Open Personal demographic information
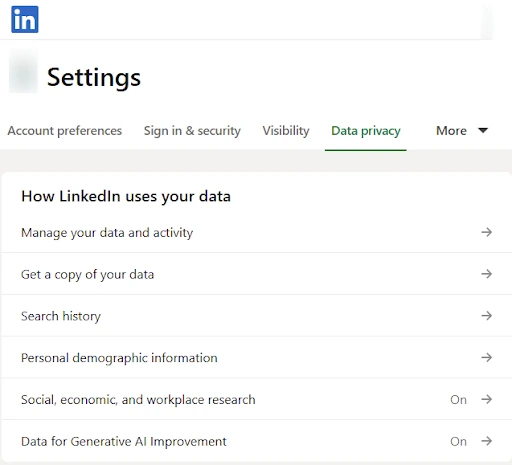Viewport: 512px width, 465px height. click(x=257, y=357)
